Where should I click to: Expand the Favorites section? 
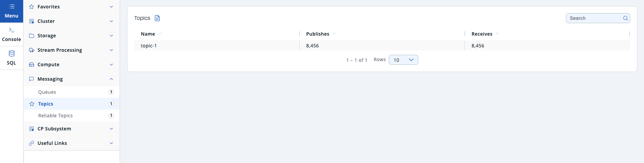coord(111,7)
